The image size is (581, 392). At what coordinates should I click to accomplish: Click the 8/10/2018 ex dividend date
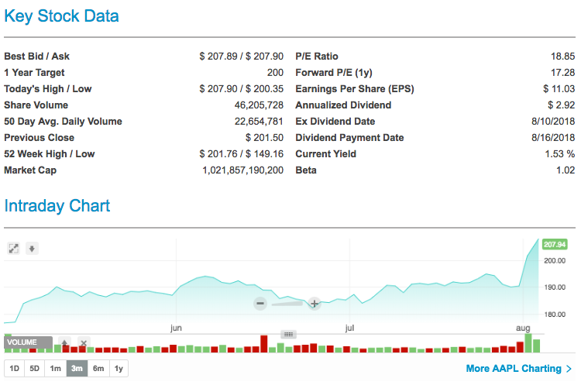tap(553, 122)
